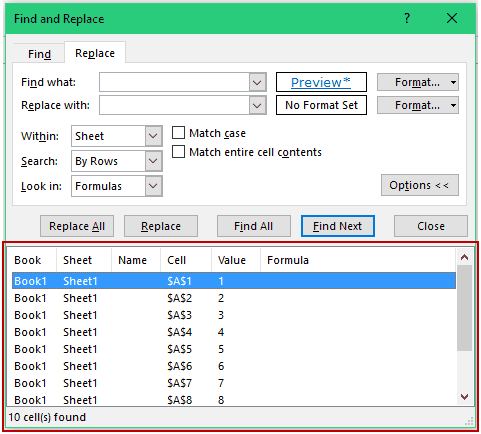Click the Replace All button
This screenshot has width=481, height=434.
77,226
